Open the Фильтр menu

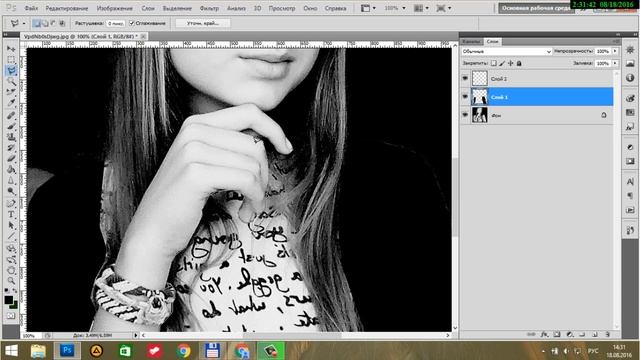(209, 8)
